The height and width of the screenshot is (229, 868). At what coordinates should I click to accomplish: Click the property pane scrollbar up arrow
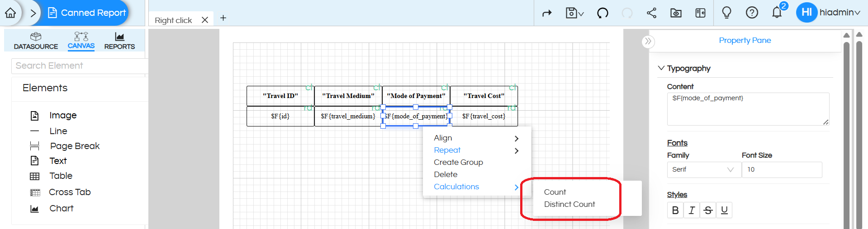coord(846,35)
